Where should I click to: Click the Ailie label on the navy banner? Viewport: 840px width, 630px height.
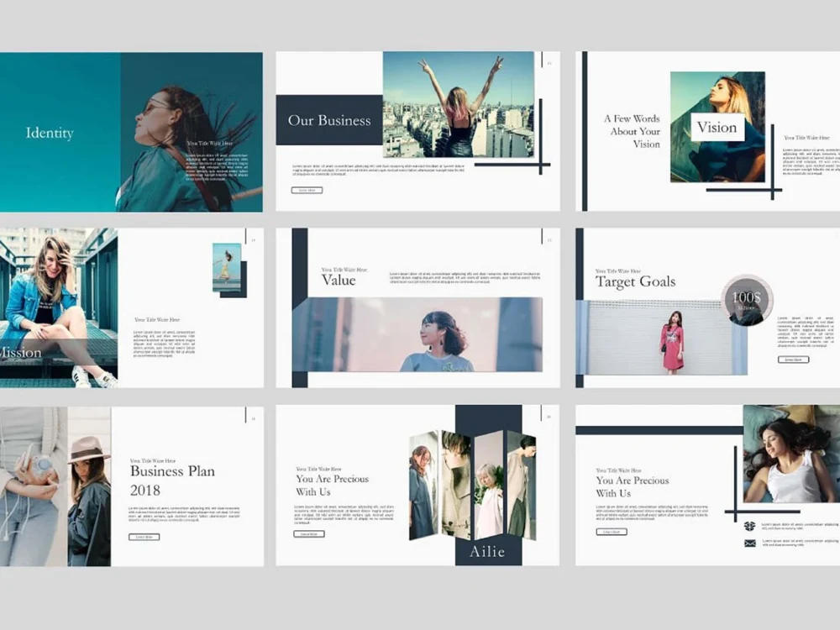[x=486, y=552]
